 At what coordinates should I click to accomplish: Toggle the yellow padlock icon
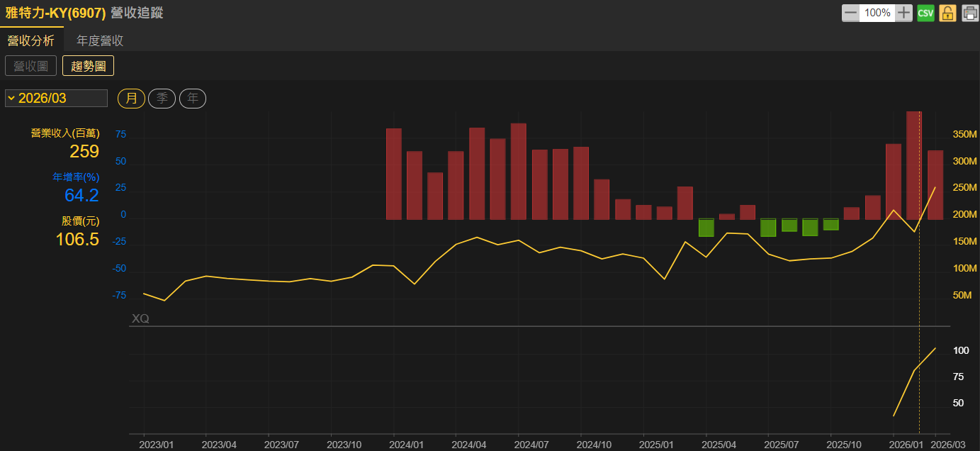tap(947, 13)
